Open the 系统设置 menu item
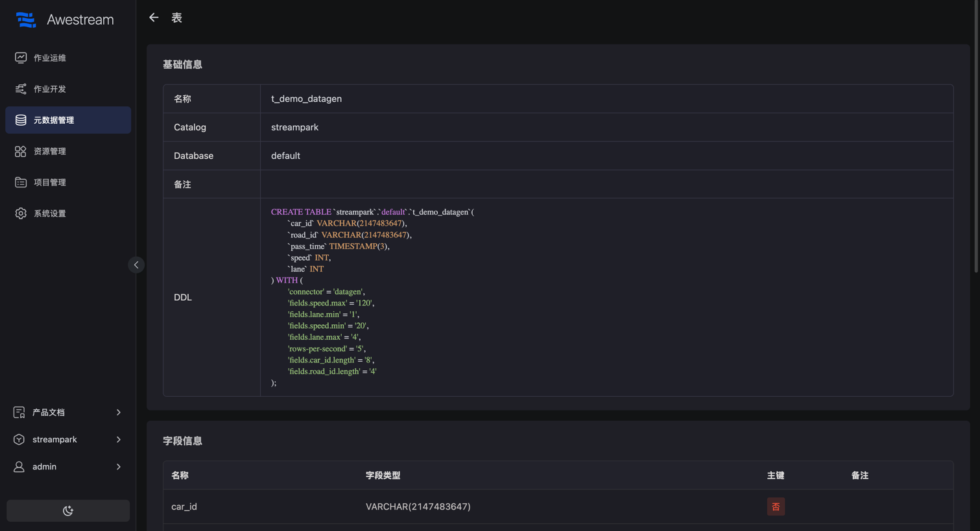The width and height of the screenshot is (980, 531). [68, 213]
